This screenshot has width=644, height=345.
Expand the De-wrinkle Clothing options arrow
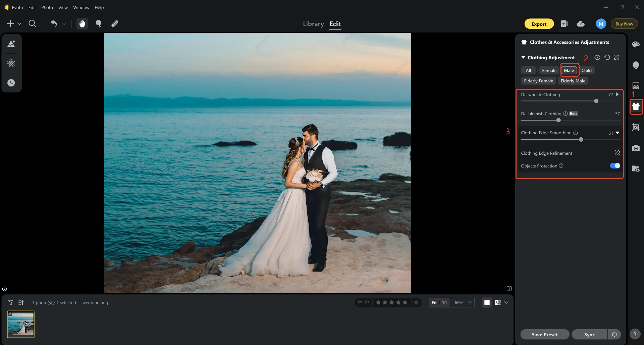click(618, 95)
